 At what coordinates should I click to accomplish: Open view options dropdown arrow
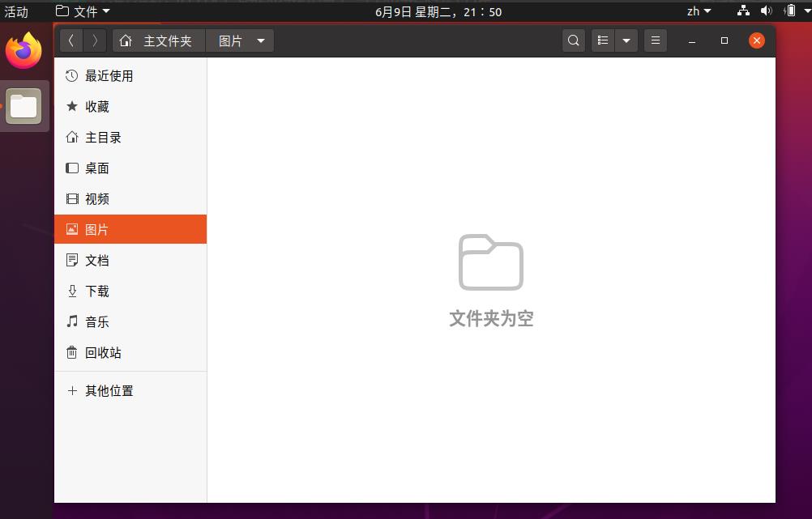click(x=626, y=40)
